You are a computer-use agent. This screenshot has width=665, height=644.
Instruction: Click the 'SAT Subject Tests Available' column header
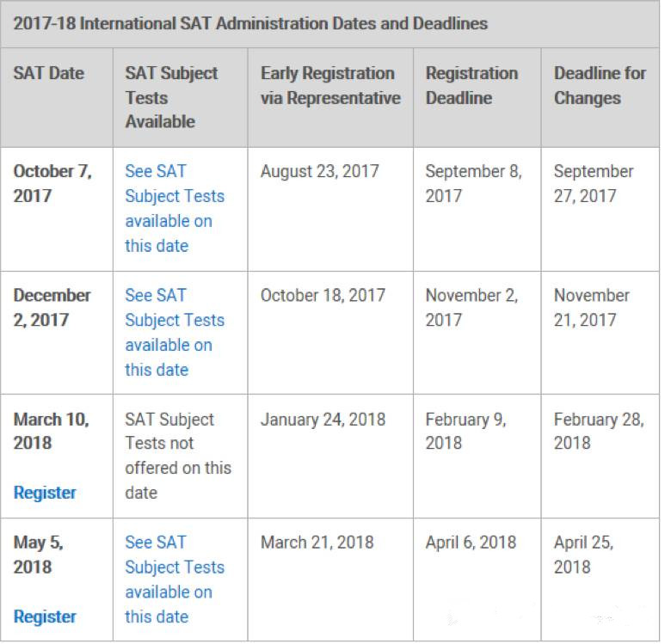pyautogui.click(x=171, y=97)
